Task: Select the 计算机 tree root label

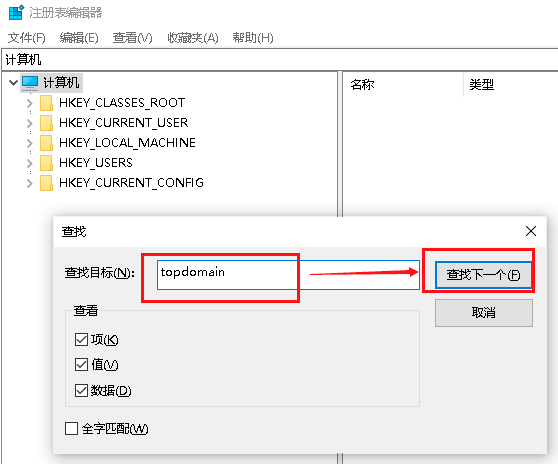Action: click(61, 83)
